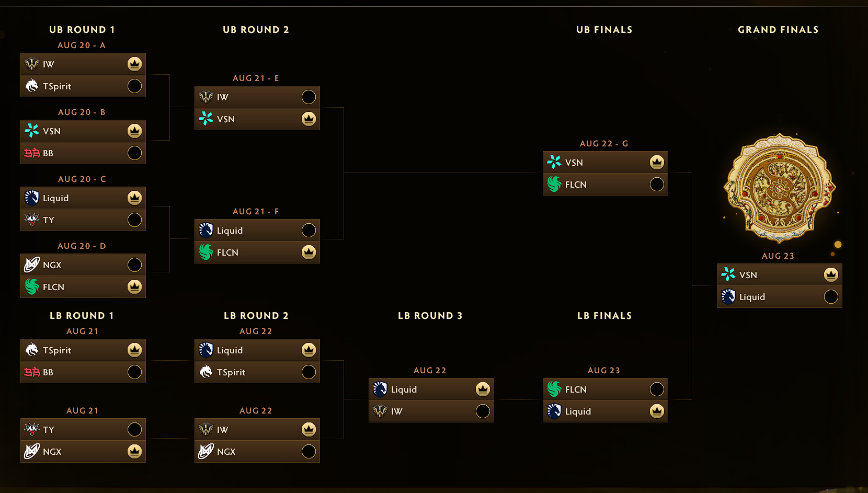Click the Aegis trophy emblem
Screen dimensions: 868x493
pos(780,188)
